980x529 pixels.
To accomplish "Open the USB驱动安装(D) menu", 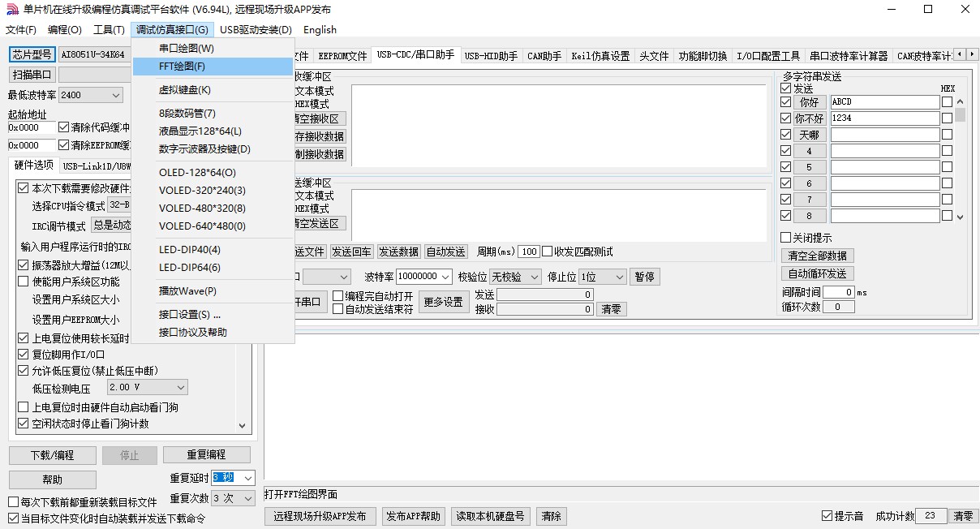I will point(256,30).
